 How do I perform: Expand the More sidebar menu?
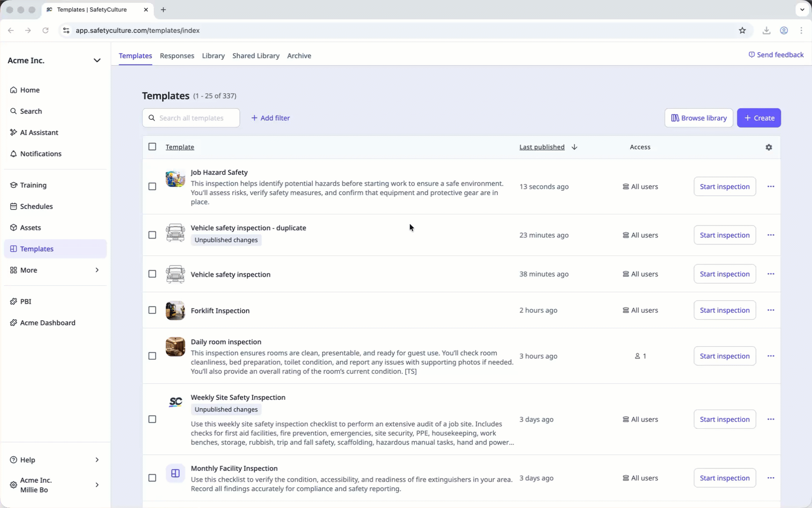coord(97,270)
